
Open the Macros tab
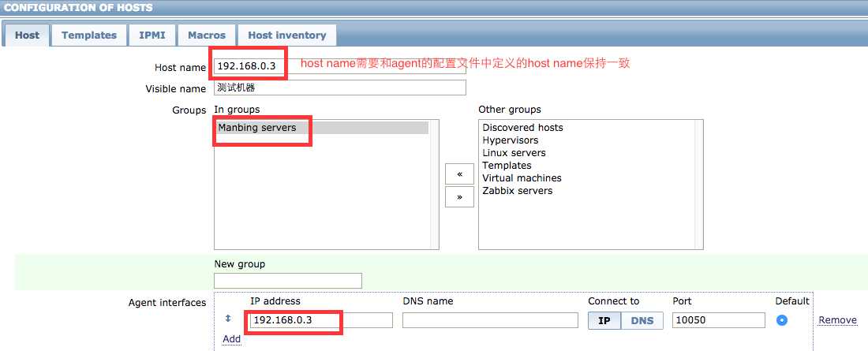click(x=207, y=35)
